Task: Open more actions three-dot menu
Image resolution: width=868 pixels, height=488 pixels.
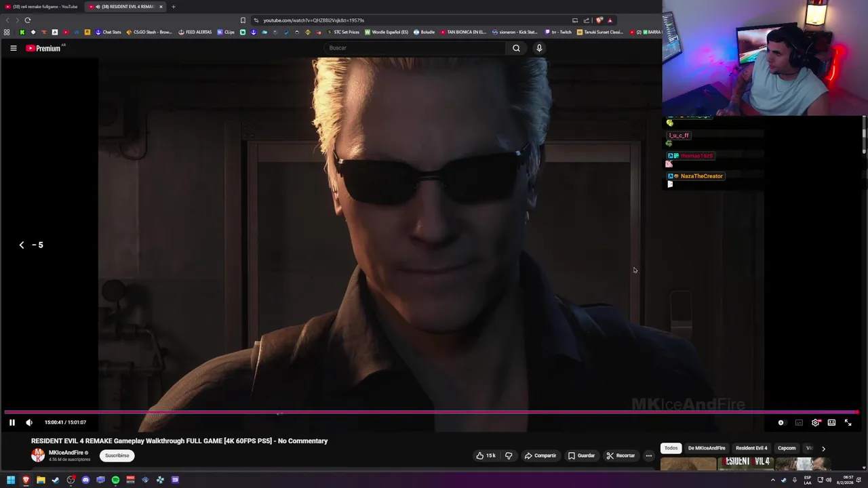Action: [x=648, y=455]
